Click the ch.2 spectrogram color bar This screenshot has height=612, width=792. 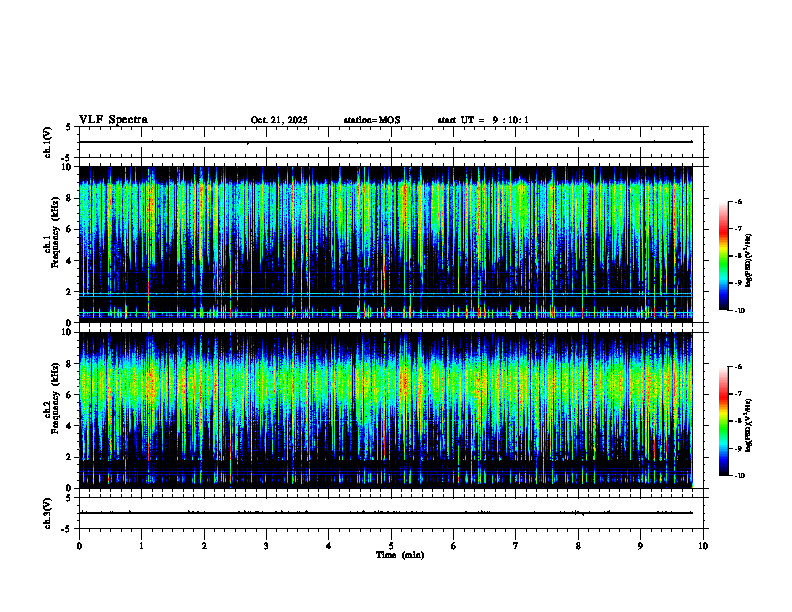point(724,421)
